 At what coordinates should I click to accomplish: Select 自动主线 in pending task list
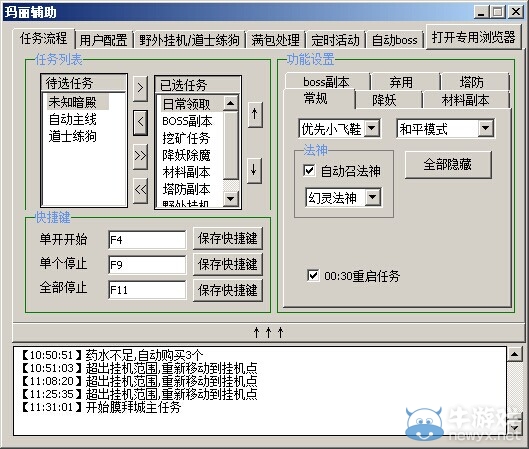click(x=73, y=119)
